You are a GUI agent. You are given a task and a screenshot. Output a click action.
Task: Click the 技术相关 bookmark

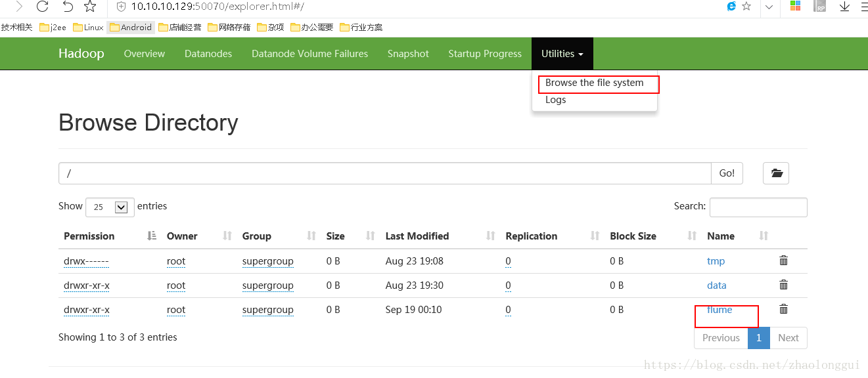(16, 27)
